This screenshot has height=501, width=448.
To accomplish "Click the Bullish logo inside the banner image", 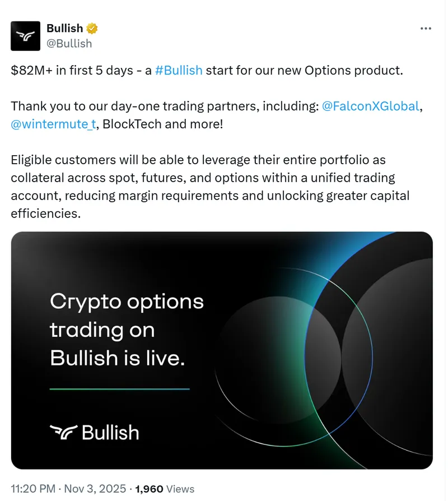I will pyautogui.click(x=94, y=432).
